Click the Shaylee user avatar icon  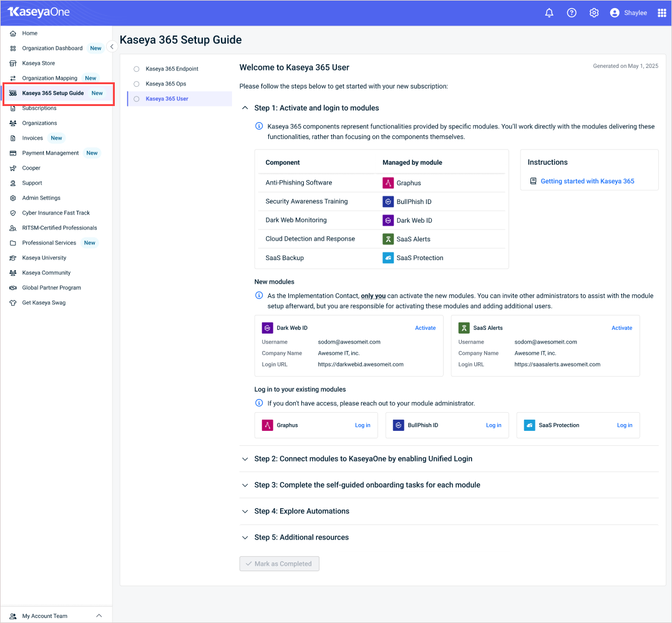pos(615,13)
